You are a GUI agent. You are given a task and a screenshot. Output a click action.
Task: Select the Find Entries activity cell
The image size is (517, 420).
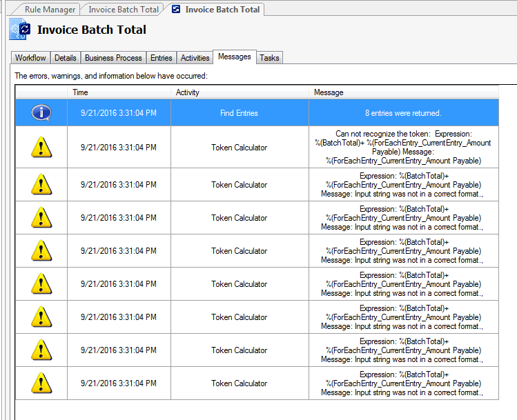239,113
